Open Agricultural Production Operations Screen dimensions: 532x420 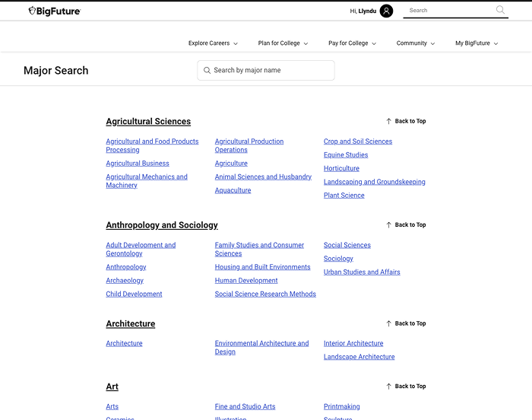249,145
